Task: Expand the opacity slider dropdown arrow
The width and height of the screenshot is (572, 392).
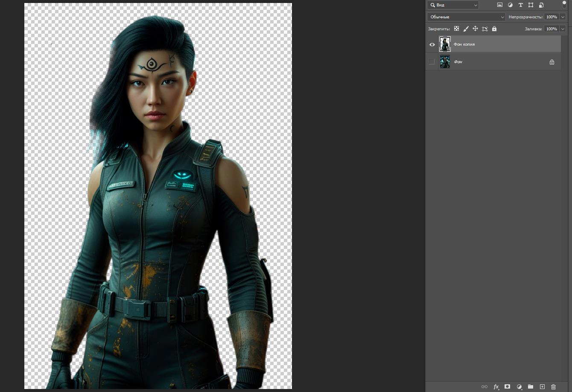Action: [x=563, y=17]
